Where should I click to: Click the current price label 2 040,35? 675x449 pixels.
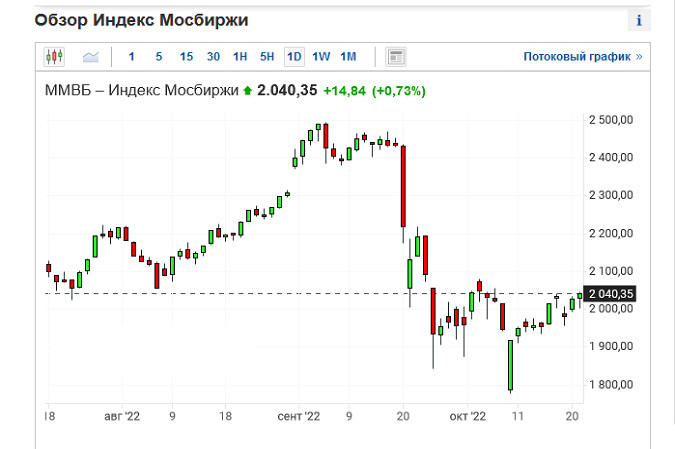pos(612,293)
